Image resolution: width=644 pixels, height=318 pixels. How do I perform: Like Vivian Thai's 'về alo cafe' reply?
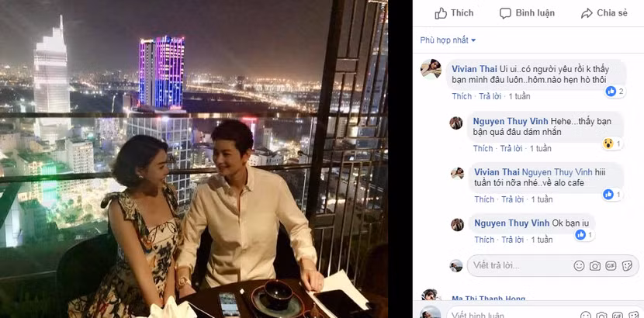484,199
